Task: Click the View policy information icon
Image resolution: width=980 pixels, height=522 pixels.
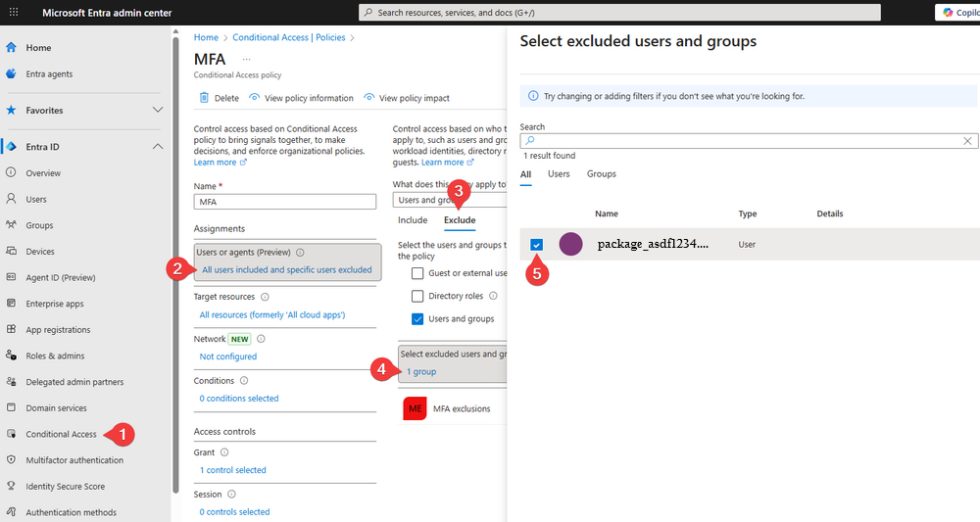Action: coord(255,98)
